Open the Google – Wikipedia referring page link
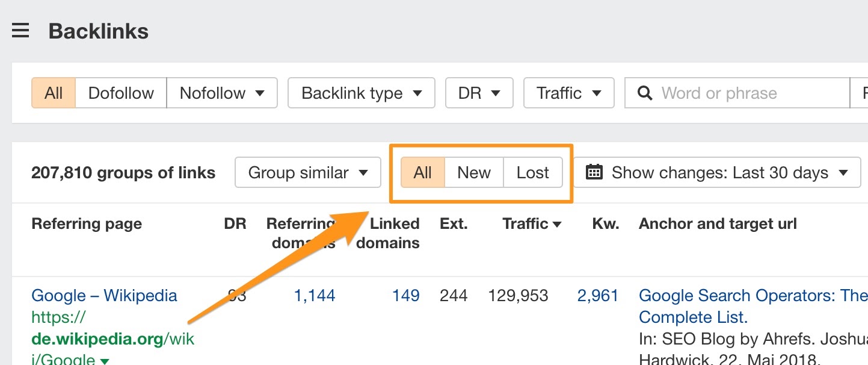 coord(104,296)
